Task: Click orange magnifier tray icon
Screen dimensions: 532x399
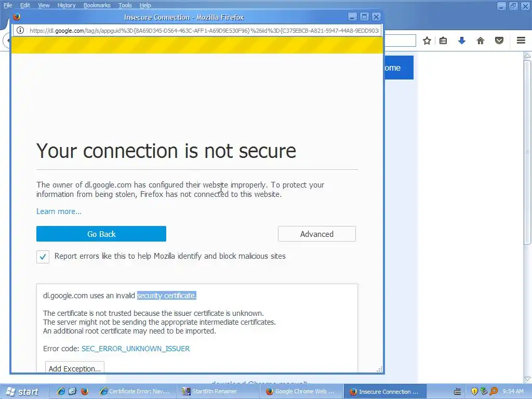Action: point(494,391)
